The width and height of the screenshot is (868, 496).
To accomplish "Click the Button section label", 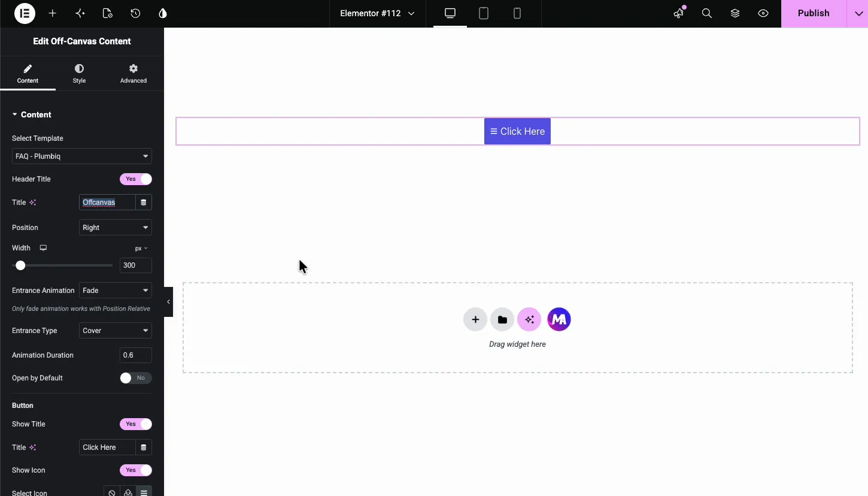I will (x=23, y=406).
